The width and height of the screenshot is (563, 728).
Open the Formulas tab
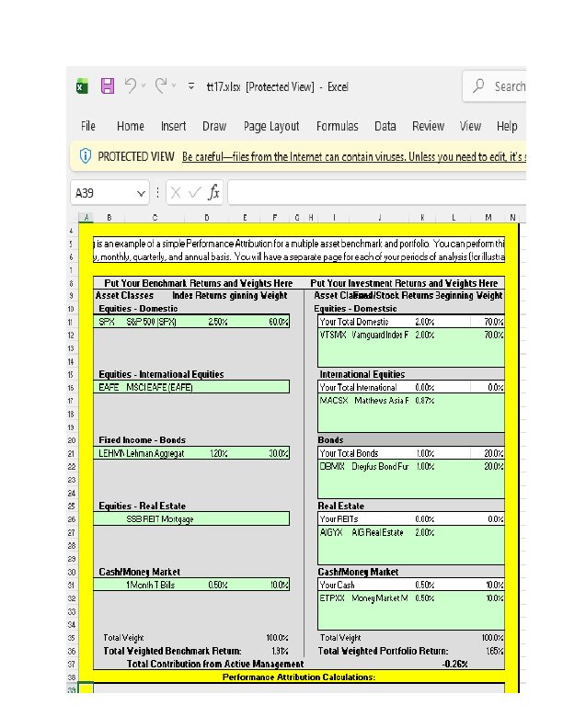point(338,126)
